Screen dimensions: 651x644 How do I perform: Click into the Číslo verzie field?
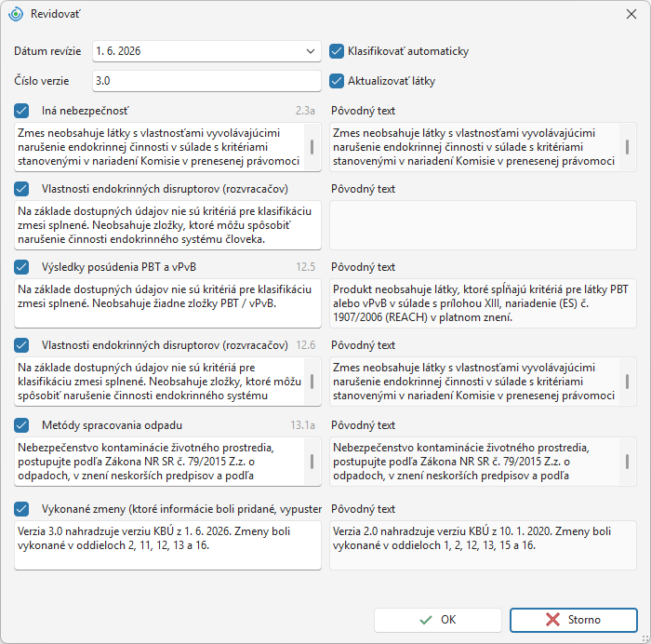[206, 81]
